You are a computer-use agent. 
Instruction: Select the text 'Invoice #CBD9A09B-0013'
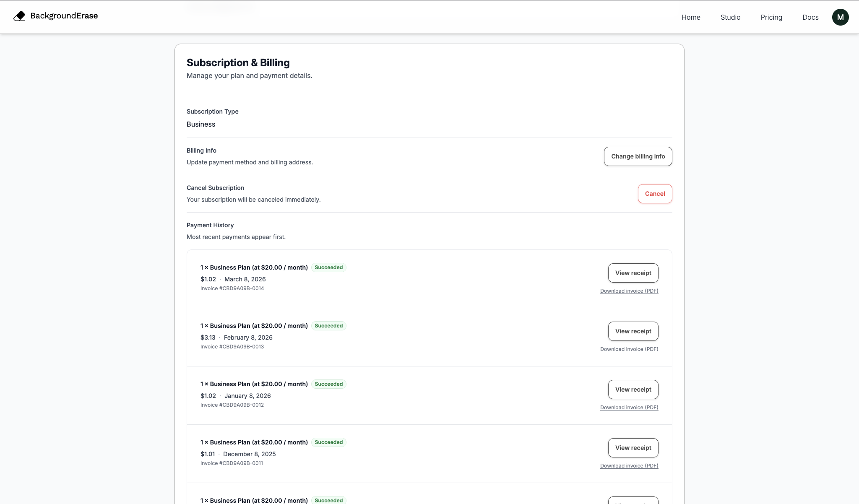(x=232, y=347)
